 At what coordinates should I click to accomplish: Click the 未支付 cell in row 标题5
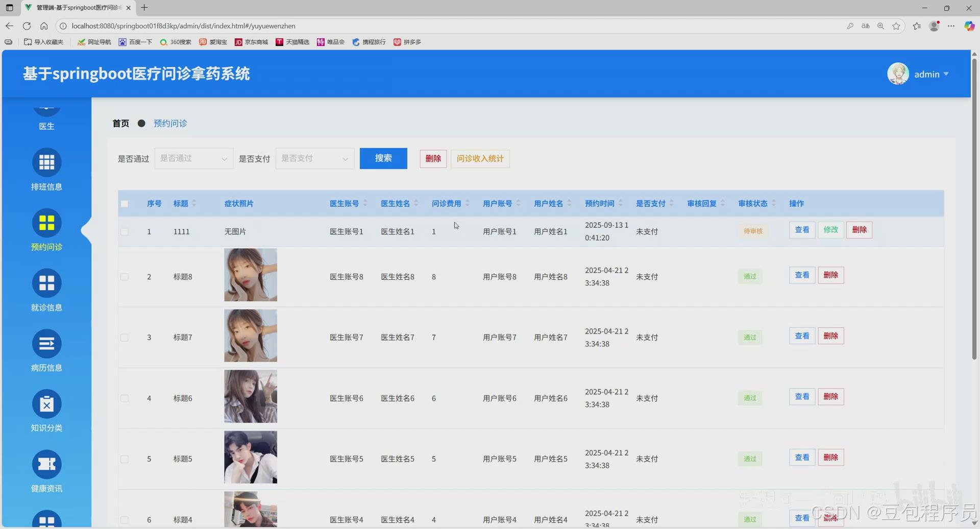(647, 459)
